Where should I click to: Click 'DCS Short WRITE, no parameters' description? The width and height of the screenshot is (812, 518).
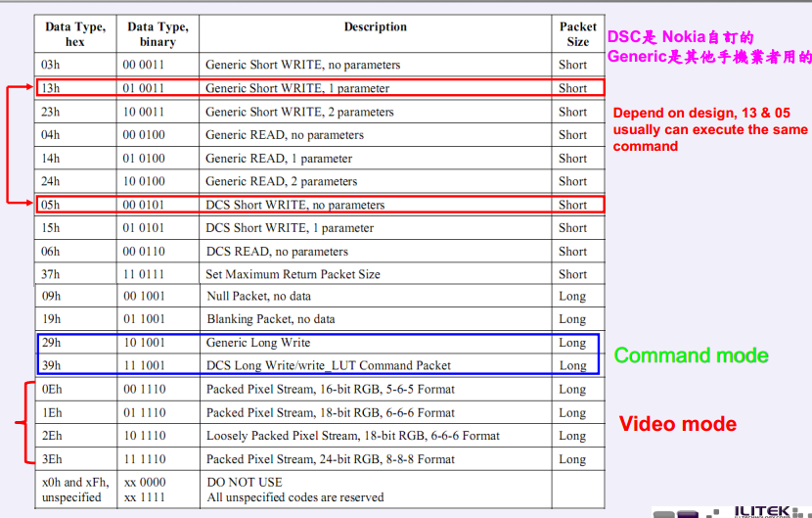pyautogui.click(x=295, y=205)
